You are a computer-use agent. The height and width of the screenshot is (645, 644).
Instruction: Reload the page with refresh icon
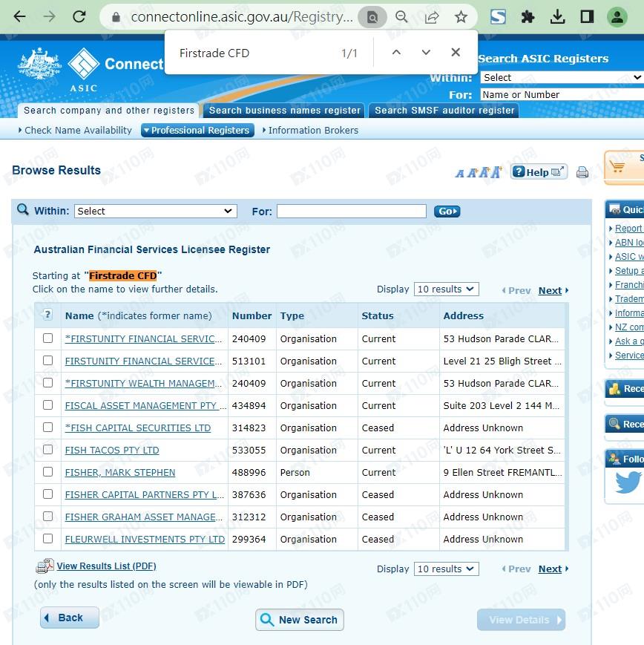coord(79,17)
